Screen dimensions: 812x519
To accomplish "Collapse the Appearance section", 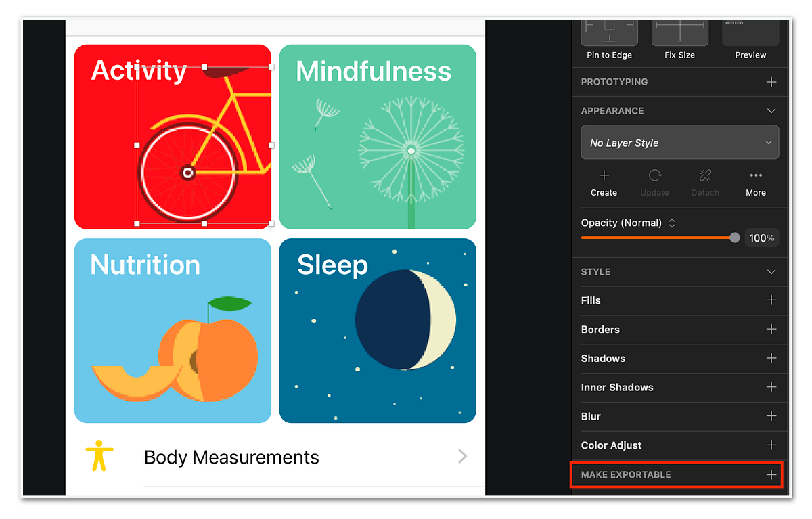I will coord(771,110).
